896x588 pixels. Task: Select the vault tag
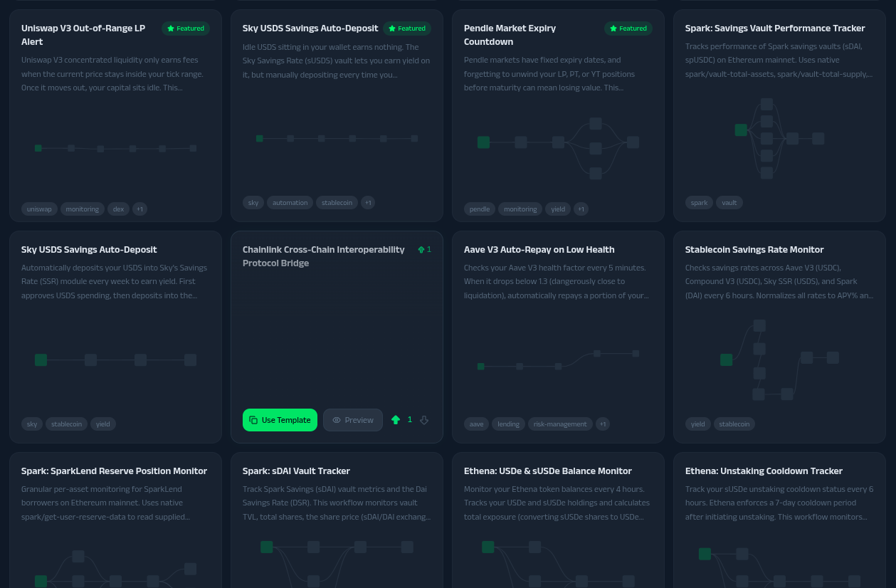point(729,203)
